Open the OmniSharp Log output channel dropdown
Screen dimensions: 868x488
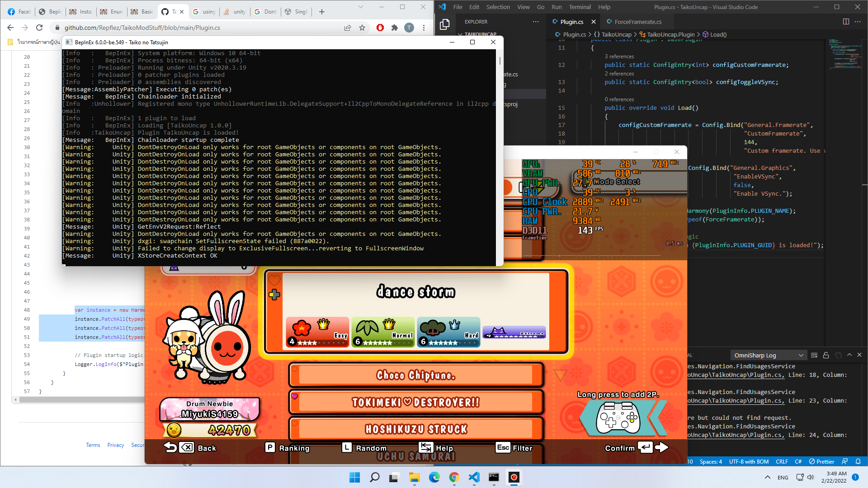pos(768,355)
